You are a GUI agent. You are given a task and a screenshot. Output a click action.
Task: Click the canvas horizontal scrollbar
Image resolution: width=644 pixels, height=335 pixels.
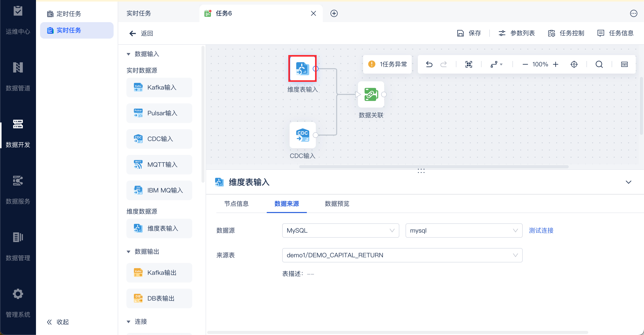[x=433, y=167]
